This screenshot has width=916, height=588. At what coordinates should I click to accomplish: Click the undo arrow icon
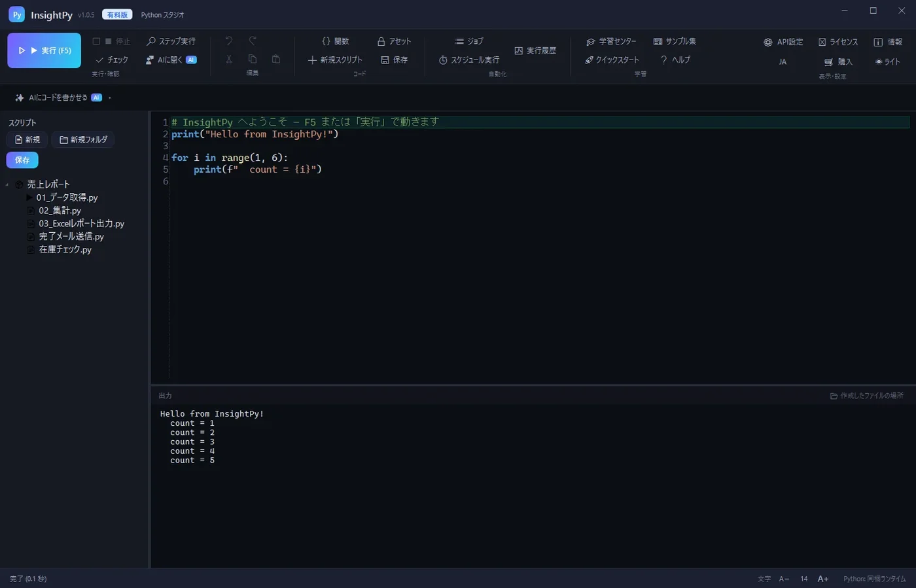tap(228, 41)
